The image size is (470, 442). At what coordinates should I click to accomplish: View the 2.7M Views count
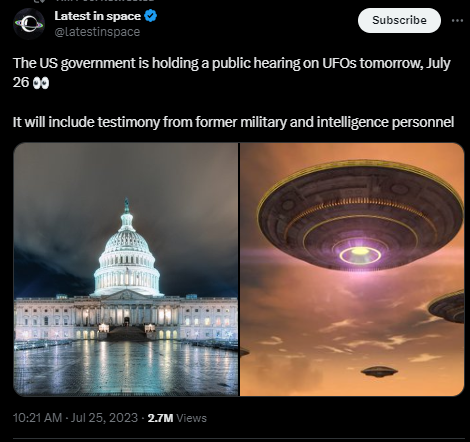tap(177, 418)
